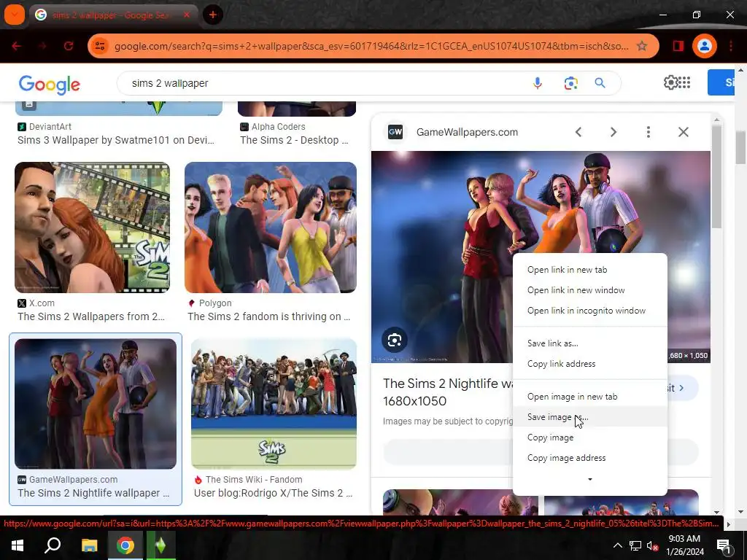Viewport: 747px width, 560px height.
Task: Open The Sims 2 - Desktop link
Action: [x=295, y=140]
